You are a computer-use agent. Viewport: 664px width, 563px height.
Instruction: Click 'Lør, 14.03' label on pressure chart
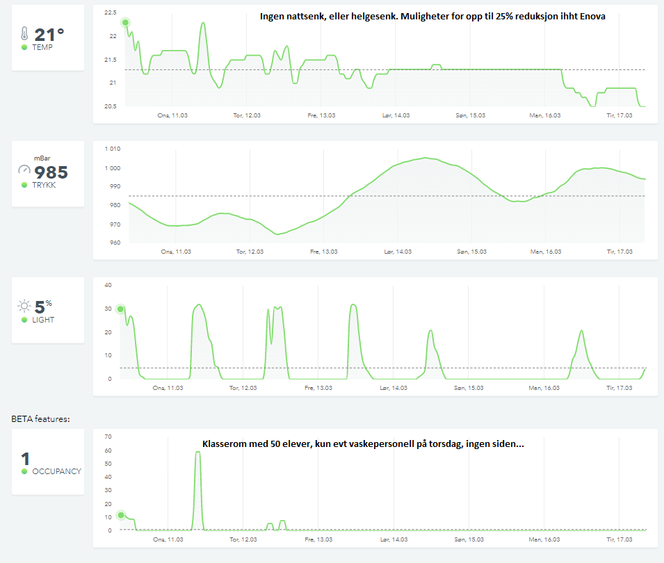[396, 252]
